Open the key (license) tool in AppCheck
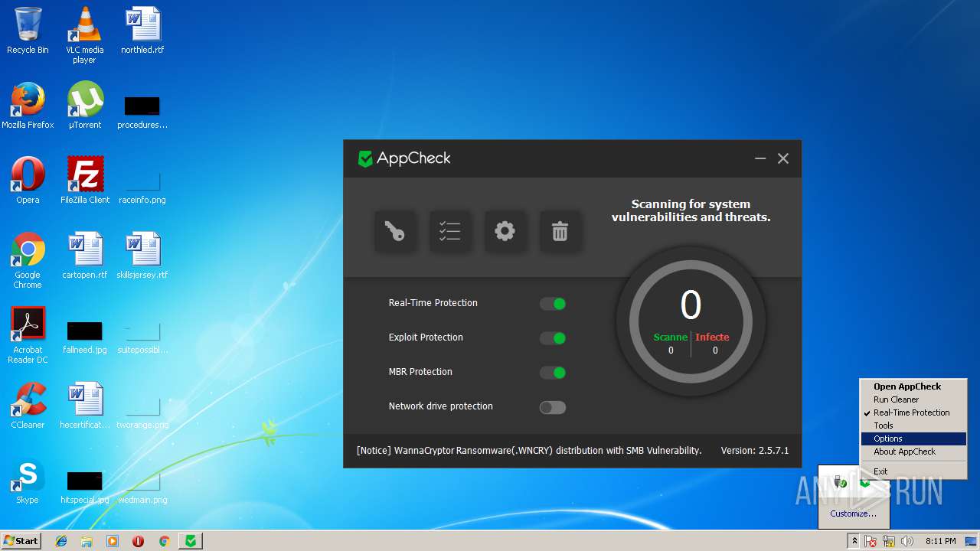 pos(395,231)
